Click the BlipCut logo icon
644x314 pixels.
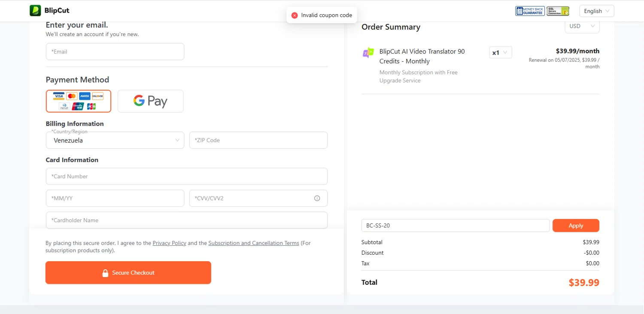35,10
